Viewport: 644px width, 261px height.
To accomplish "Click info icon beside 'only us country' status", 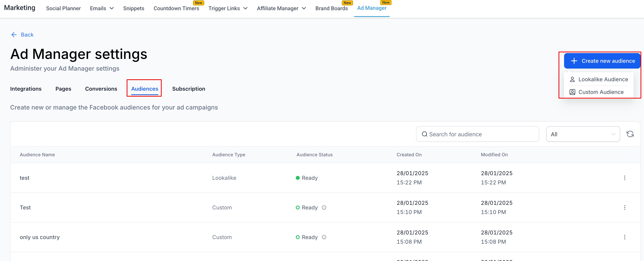I will (324, 237).
